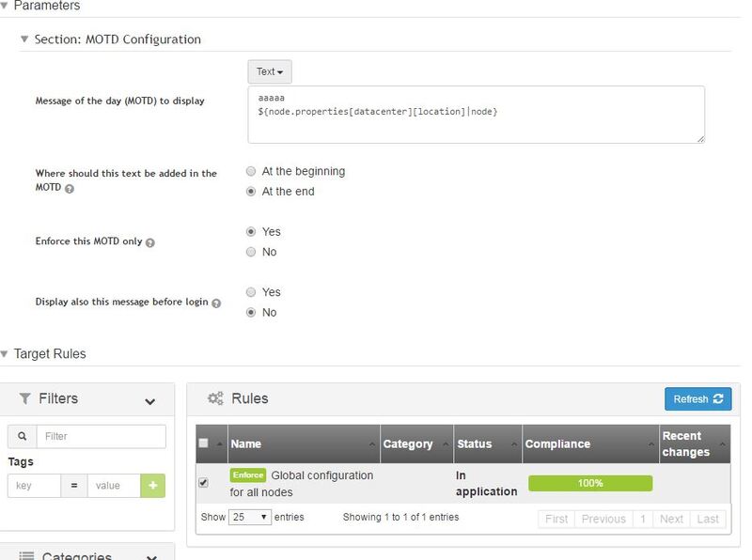Sort rules by Category column
The image size is (752, 560).
[x=416, y=444]
